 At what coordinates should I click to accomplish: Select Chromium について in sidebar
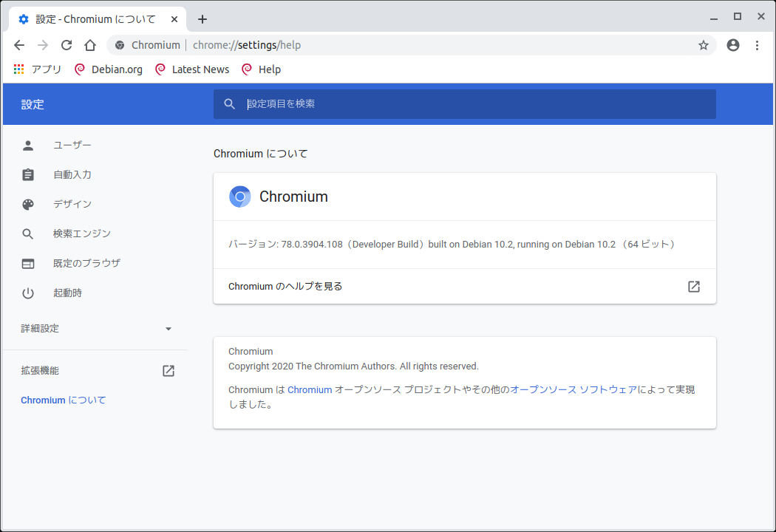tap(64, 400)
